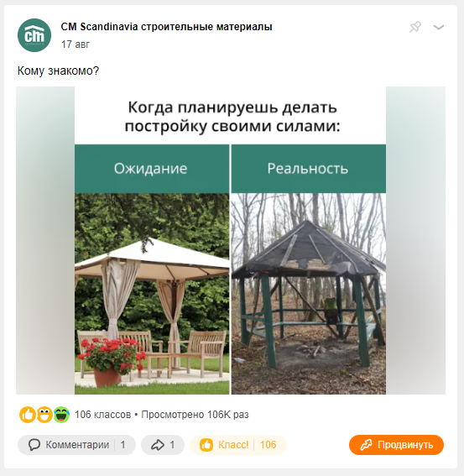View the 106 классов reactions list

[102, 415]
